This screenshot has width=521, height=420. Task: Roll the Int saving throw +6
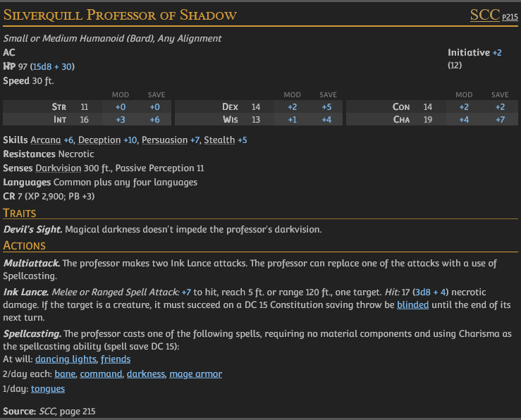click(x=154, y=119)
